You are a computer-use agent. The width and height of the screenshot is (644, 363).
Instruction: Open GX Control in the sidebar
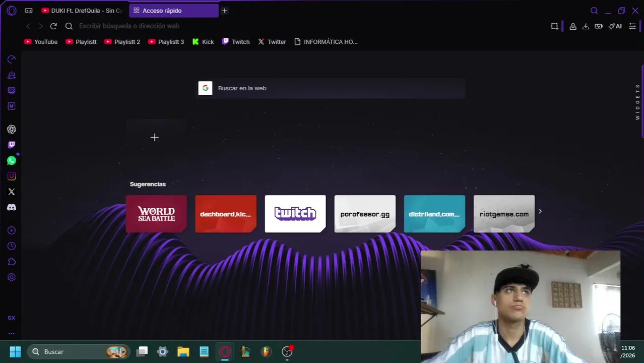[x=12, y=59]
